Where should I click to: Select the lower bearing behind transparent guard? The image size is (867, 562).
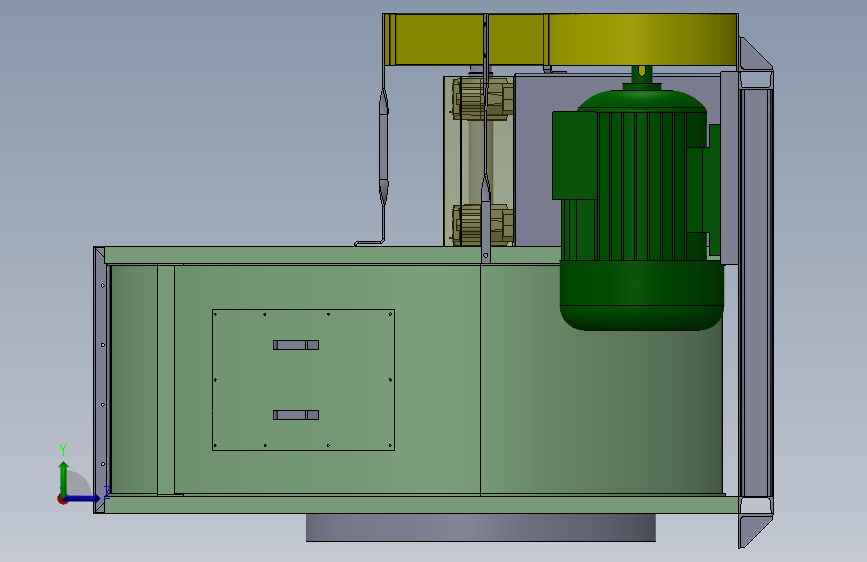(x=481, y=225)
